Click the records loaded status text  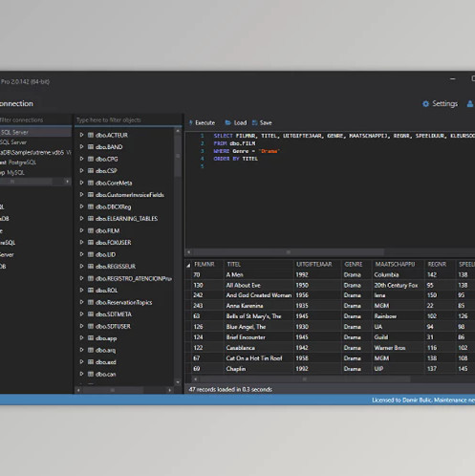point(230,389)
